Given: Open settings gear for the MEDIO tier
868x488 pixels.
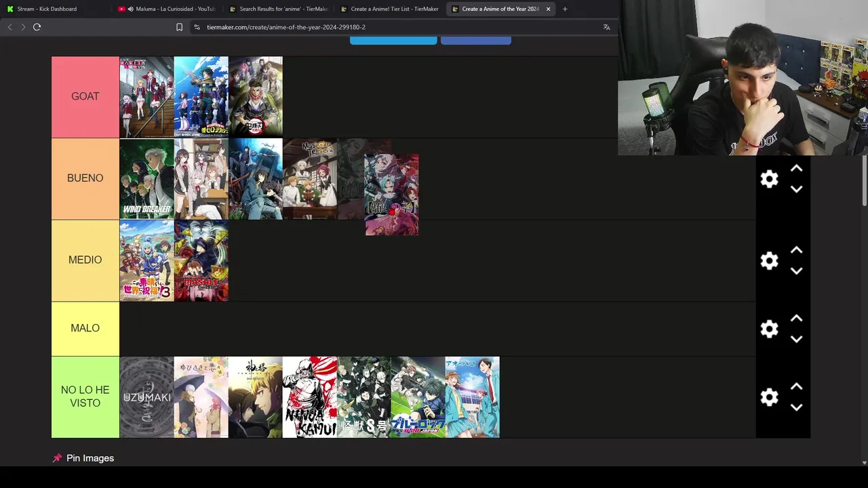Looking at the screenshot, I should (769, 261).
